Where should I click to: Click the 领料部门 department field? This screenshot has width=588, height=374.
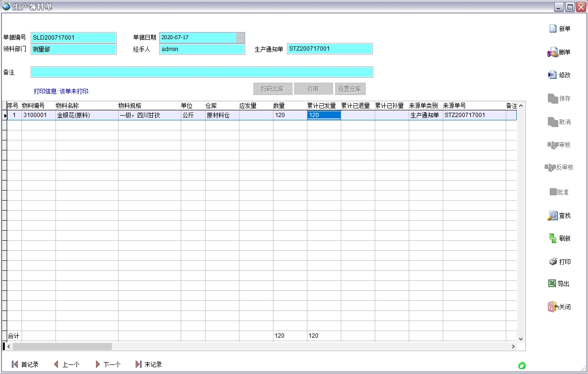74,49
